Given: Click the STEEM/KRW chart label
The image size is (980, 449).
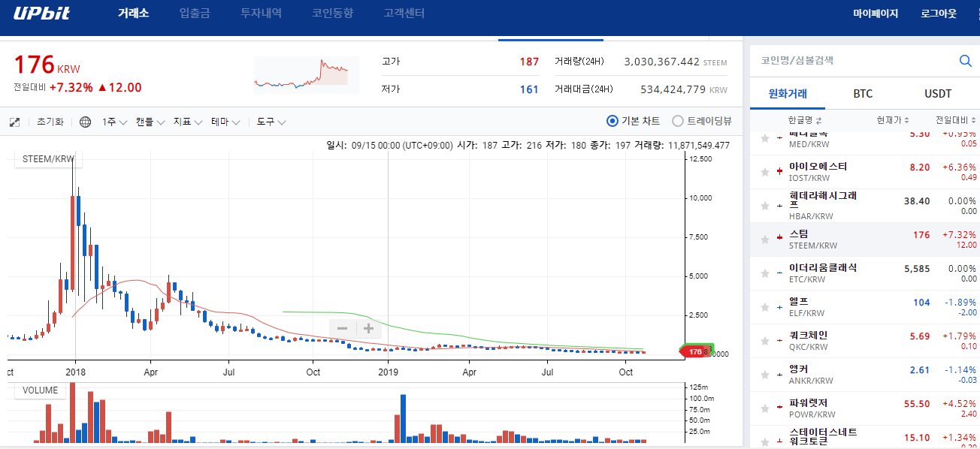Looking at the screenshot, I should click(x=48, y=158).
